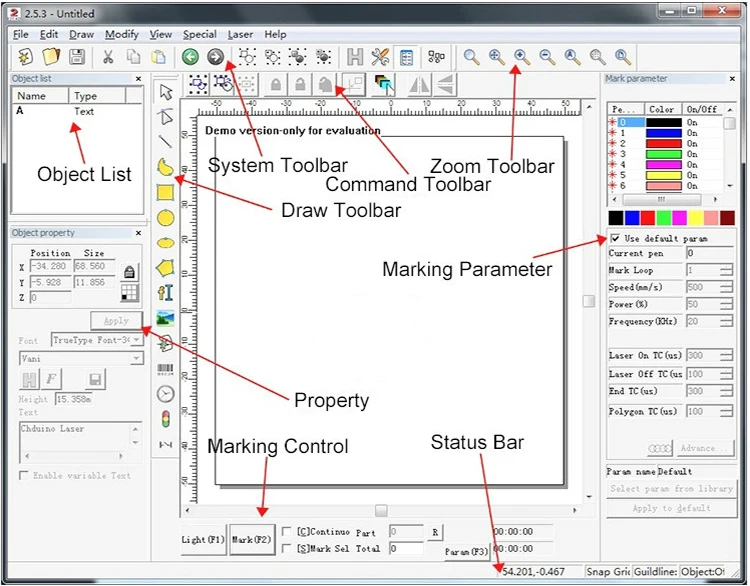The image size is (750, 586).
Task: Select the Pick arrow tool
Action: point(165,92)
